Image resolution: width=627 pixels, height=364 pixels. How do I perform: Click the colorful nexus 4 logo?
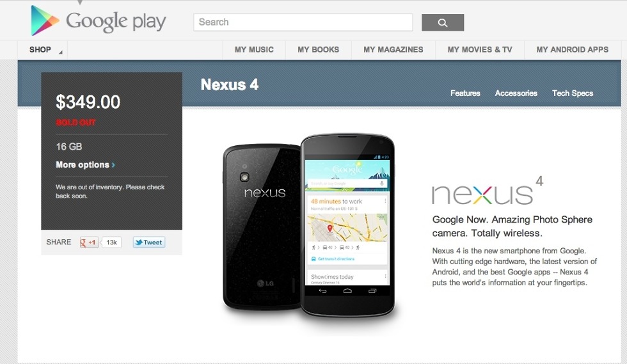click(x=488, y=191)
